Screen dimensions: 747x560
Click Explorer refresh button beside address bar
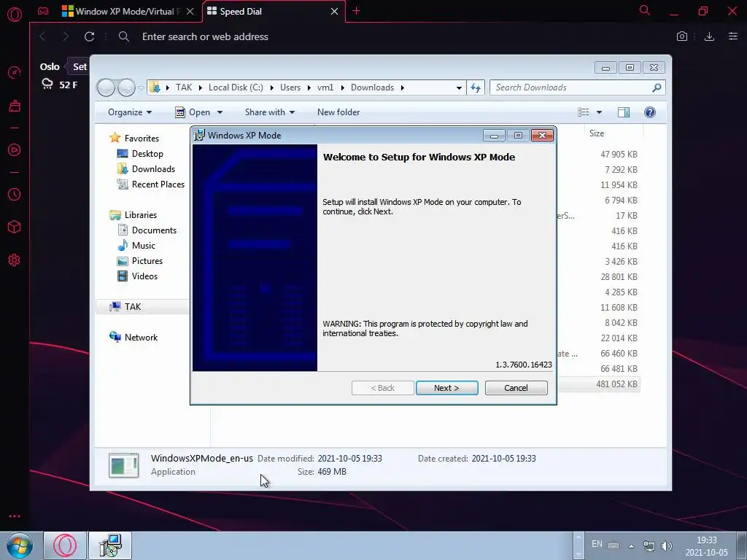[x=476, y=87]
